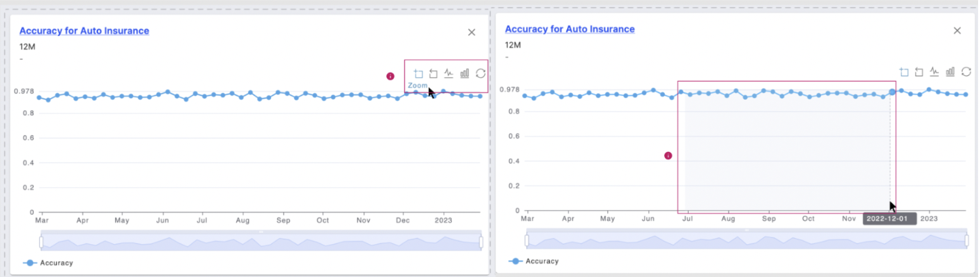Close the right Accuracy for Auto Insurance panel

957,30
